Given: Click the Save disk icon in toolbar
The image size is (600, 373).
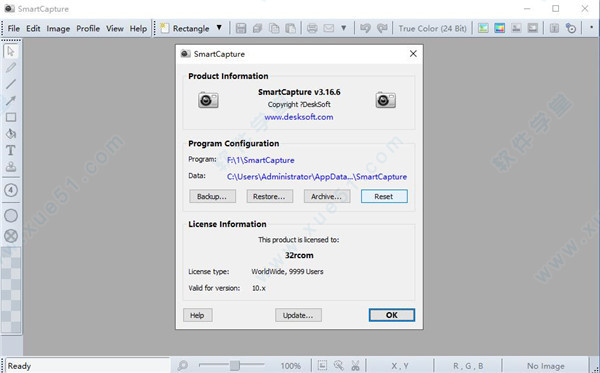Looking at the screenshot, I should pos(241,28).
